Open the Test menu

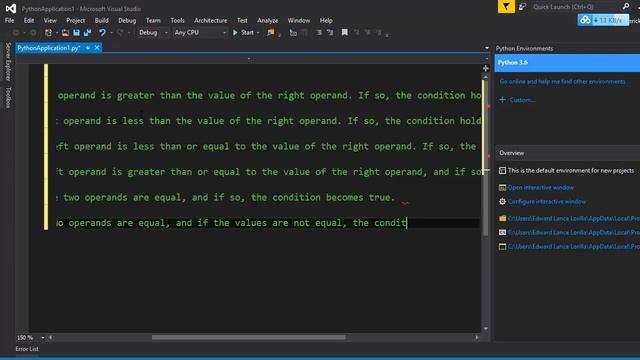coord(242,20)
